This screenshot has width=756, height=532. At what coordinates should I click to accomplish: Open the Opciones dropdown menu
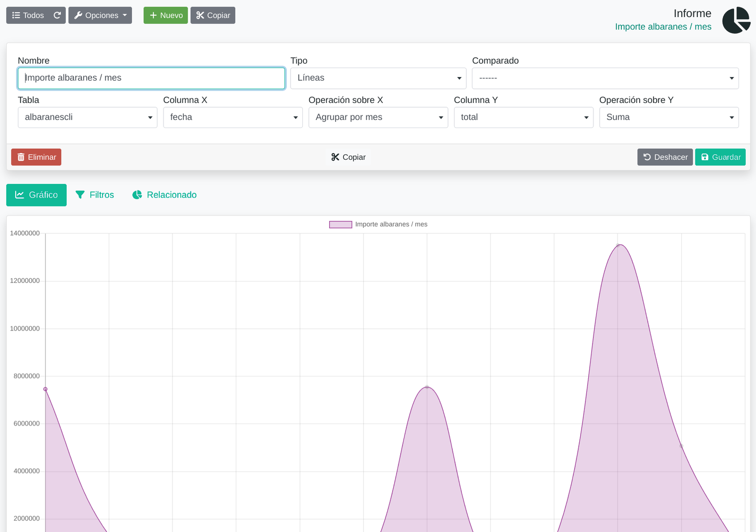[100, 15]
